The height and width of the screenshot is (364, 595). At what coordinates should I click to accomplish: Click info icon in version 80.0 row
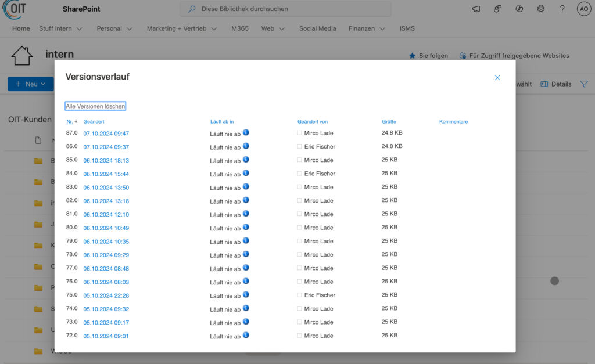pos(246,228)
